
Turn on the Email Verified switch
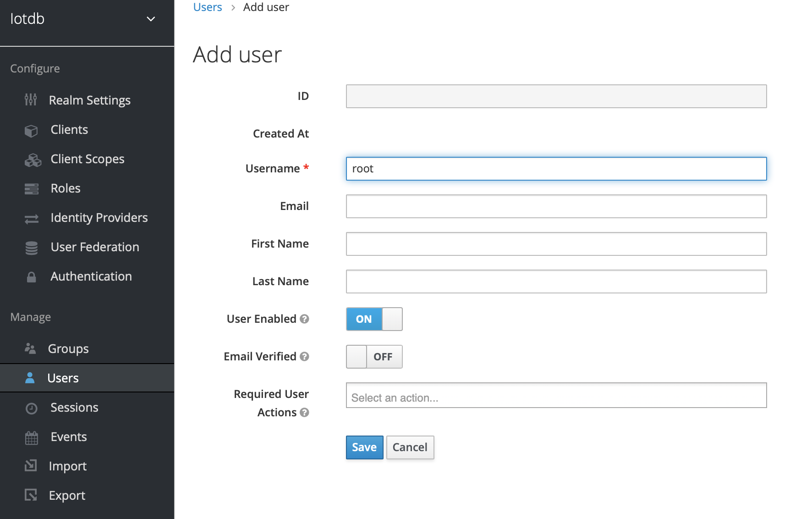point(374,357)
